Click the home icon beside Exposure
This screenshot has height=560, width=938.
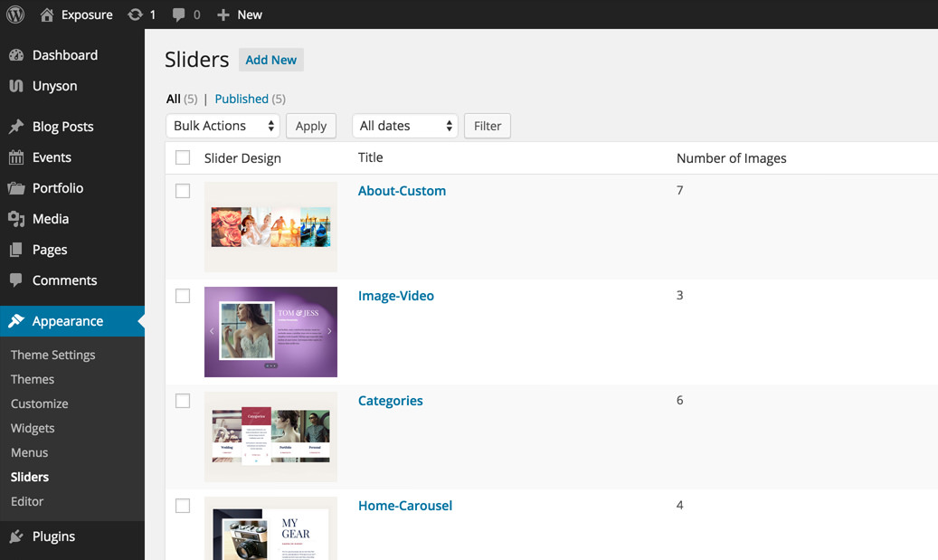point(47,14)
